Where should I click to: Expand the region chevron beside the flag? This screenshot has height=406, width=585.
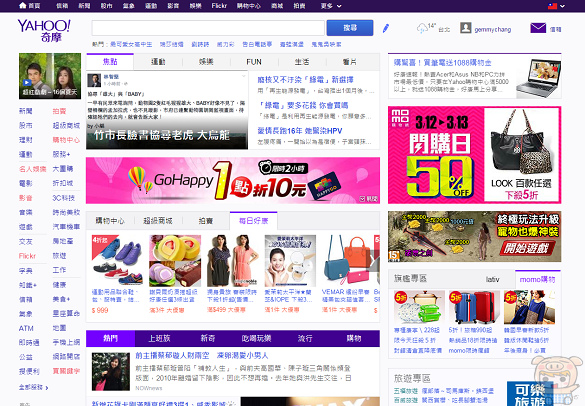[x=562, y=6]
